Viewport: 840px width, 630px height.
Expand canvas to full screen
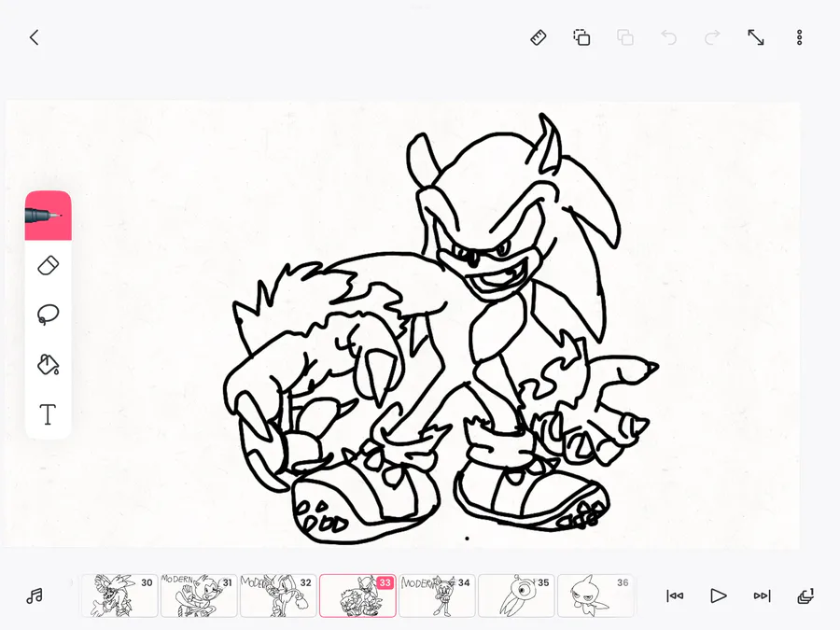coord(756,37)
